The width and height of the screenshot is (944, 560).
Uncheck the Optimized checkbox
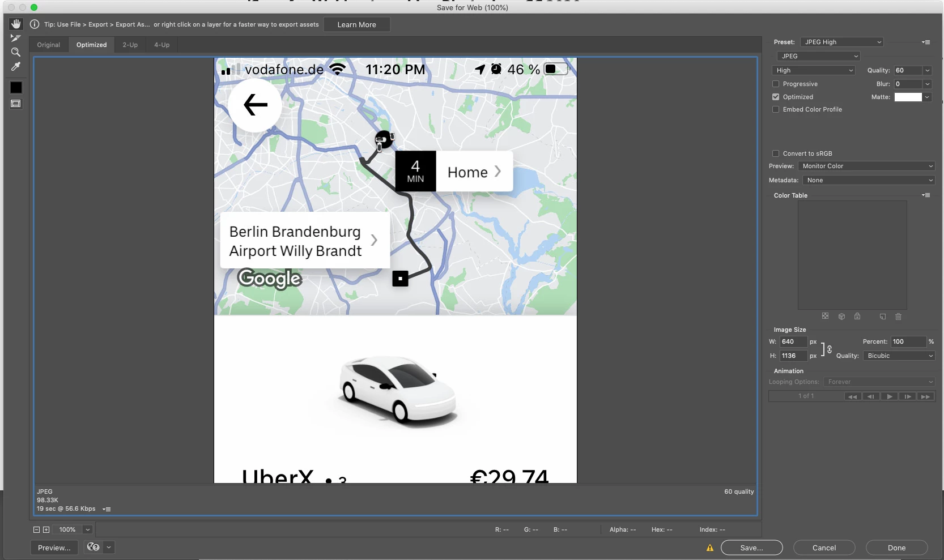pos(776,97)
